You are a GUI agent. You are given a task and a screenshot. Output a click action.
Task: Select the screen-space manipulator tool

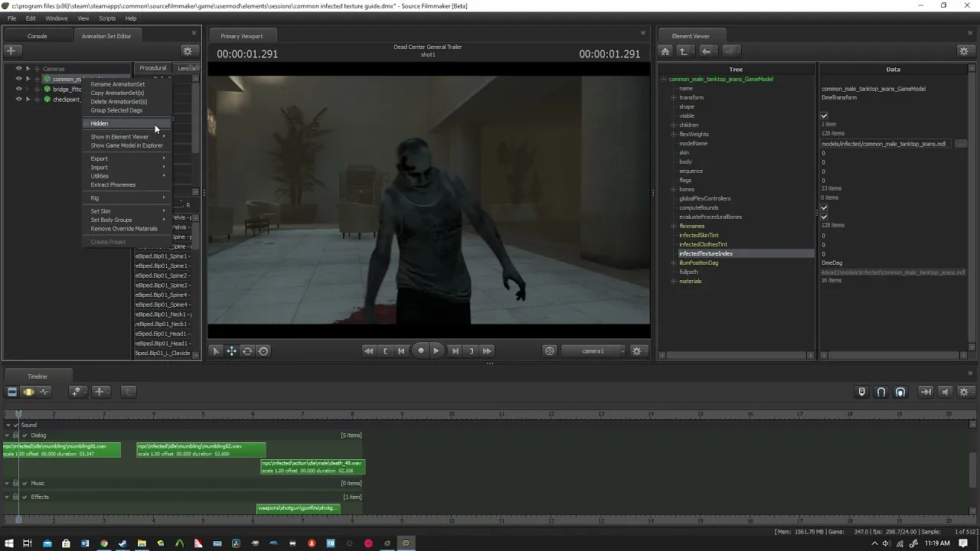click(x=263, y=350)
